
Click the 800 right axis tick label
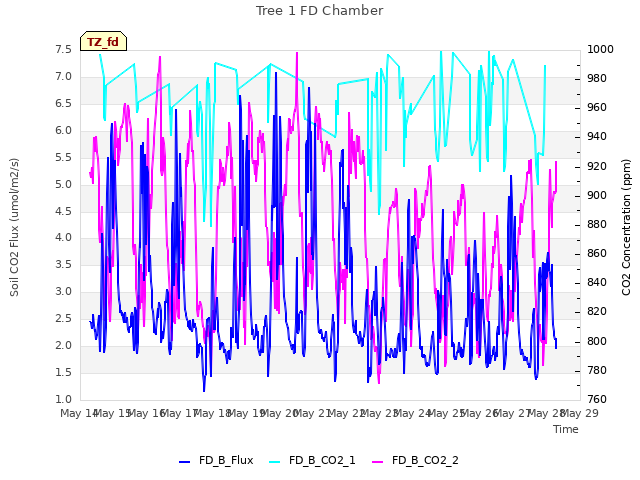(597, 341)
